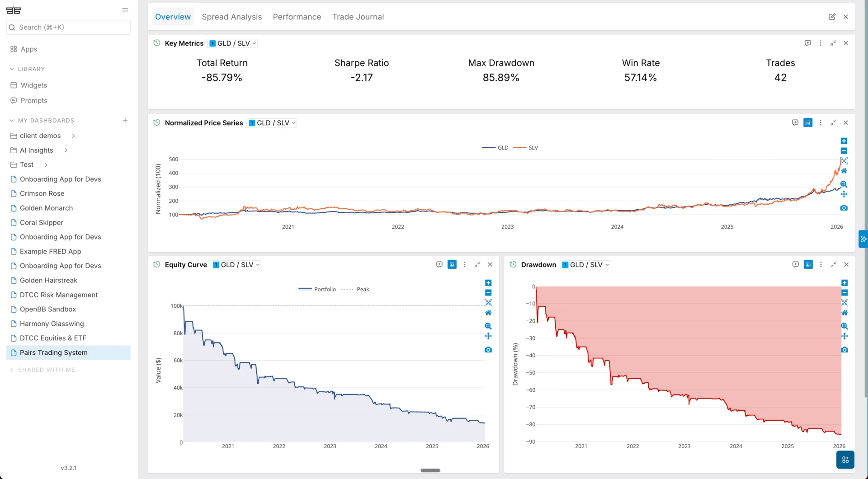Open chat icon on Drawdown widget

796,264
